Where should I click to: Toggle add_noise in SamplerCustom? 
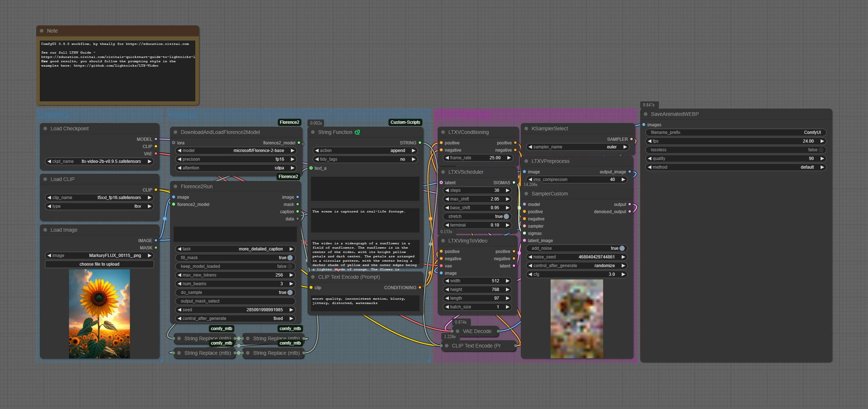(x=622, y=248)
